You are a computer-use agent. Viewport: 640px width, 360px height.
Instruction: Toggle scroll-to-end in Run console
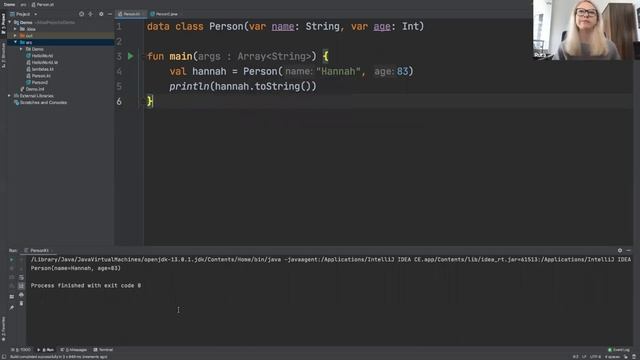(21, 286)
